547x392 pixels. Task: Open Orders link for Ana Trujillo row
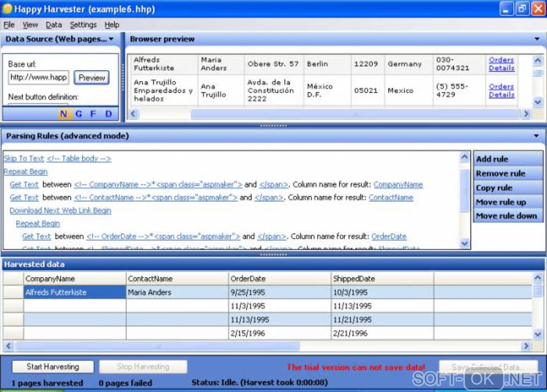pos(501,86)
